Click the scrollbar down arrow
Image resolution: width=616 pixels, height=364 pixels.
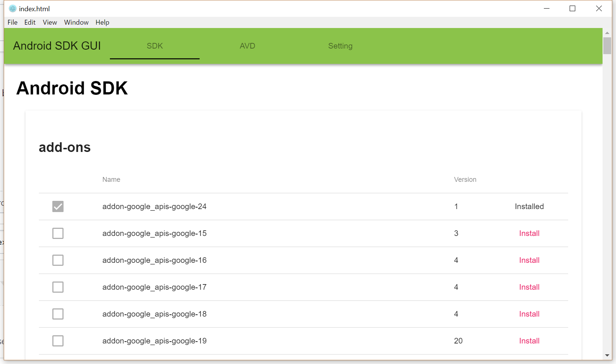tap(607, 355)
